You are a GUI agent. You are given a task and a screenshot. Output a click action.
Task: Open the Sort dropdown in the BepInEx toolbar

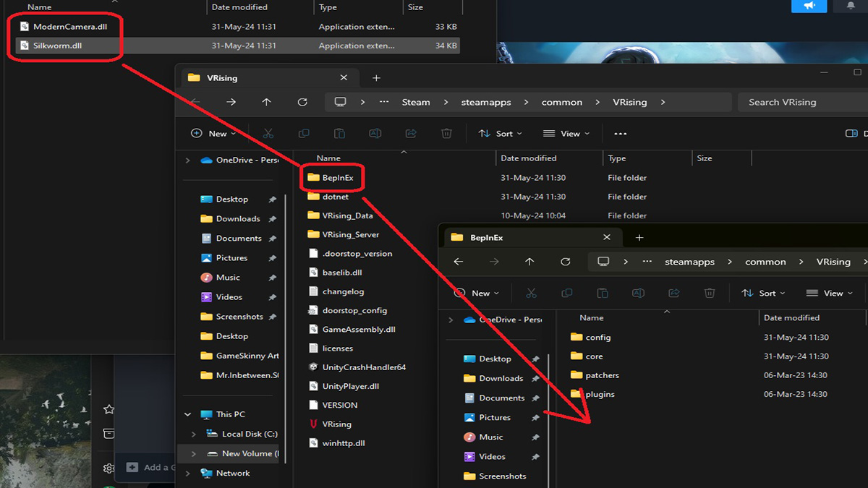(x=764, y=293)
